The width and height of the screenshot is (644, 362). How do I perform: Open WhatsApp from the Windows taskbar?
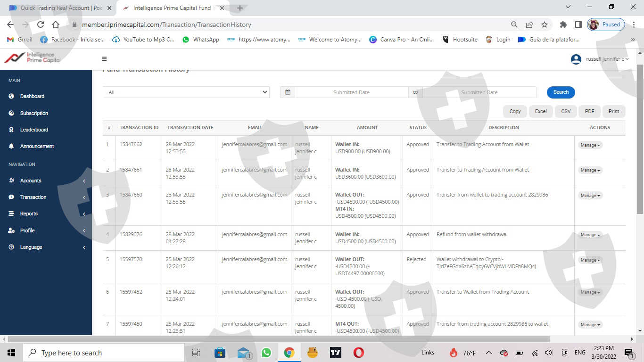[266, 353]
